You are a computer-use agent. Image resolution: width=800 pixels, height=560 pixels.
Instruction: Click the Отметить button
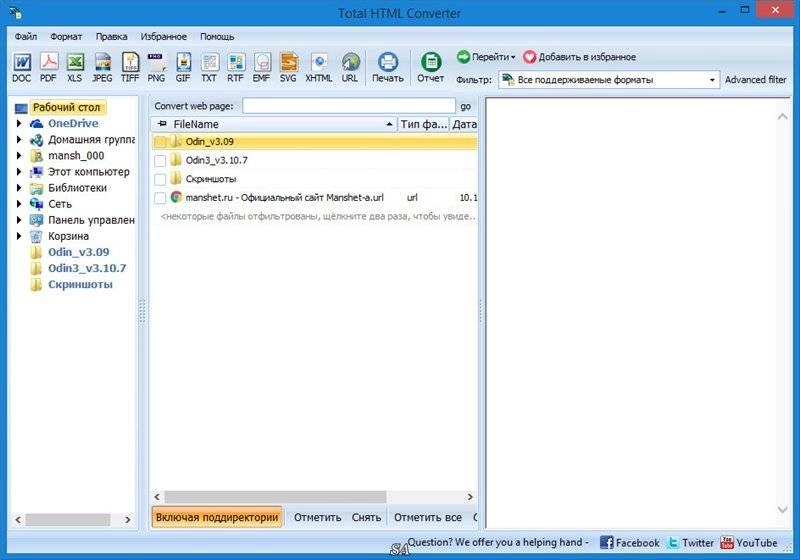317,517
